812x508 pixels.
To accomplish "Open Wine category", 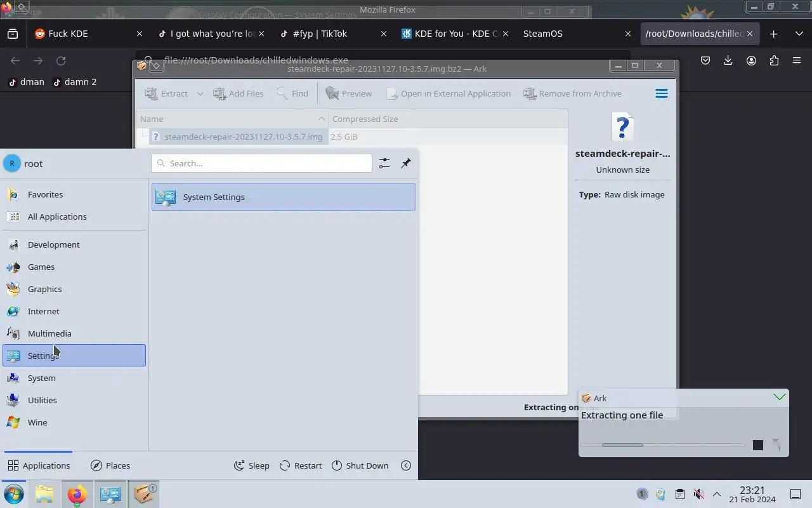I will click(x=74, y=422).
